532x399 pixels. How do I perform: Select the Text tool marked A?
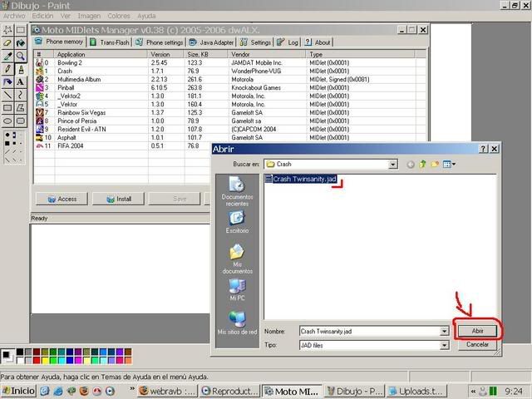click(x=20, y=81)
